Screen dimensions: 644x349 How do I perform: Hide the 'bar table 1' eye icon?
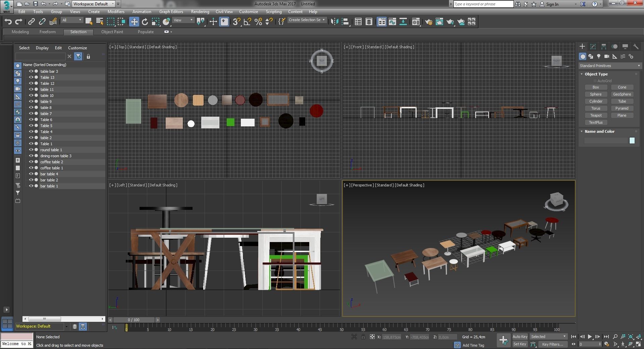tap(31, 186)
